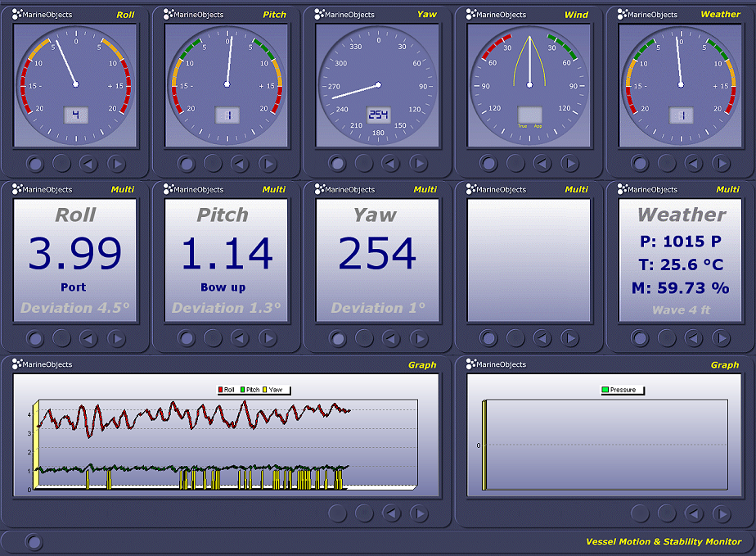This screenshot has height=556, width=756.
Task: Click the round button in the bottom status bar
Action: (x=34, y=542)
